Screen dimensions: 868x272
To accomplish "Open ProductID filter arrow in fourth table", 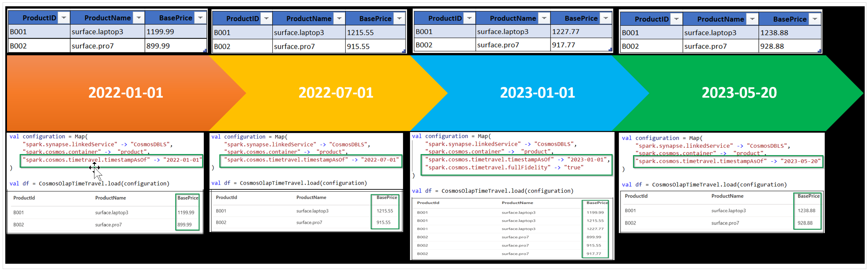I will pyautogui.click(x=676, y=19).
